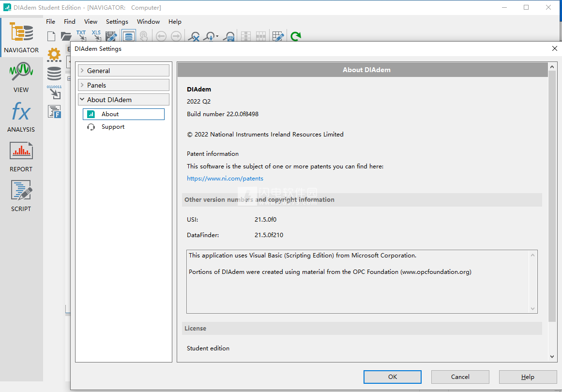Click the '2022 Q2' version text
The height and width of the screenshot is (392, 562).
coord(198,102)
